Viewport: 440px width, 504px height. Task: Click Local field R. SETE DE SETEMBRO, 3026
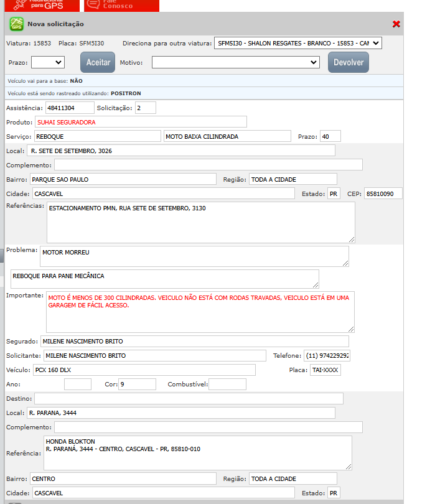[x=181, y=151]
